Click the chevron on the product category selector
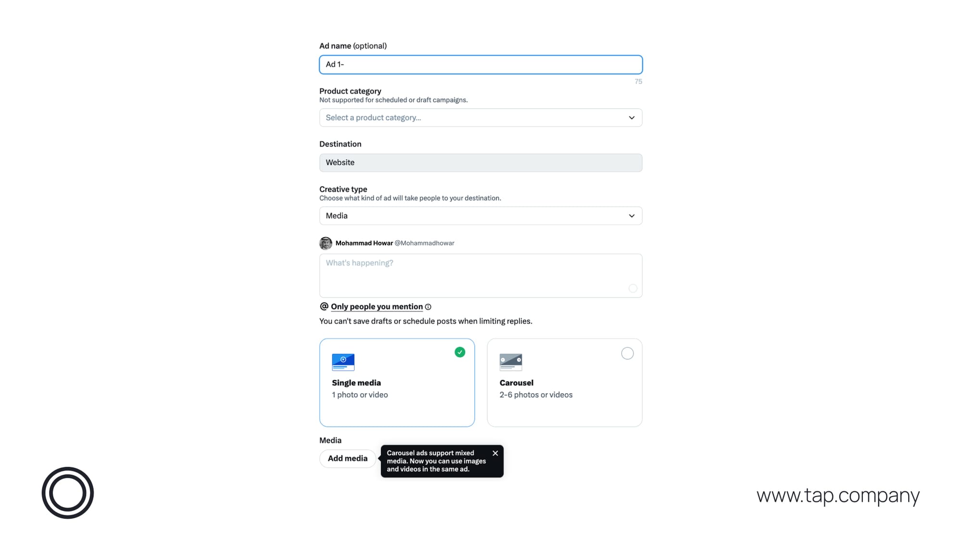The width and height of the screenshot is (962, 560). pos(632,117)
